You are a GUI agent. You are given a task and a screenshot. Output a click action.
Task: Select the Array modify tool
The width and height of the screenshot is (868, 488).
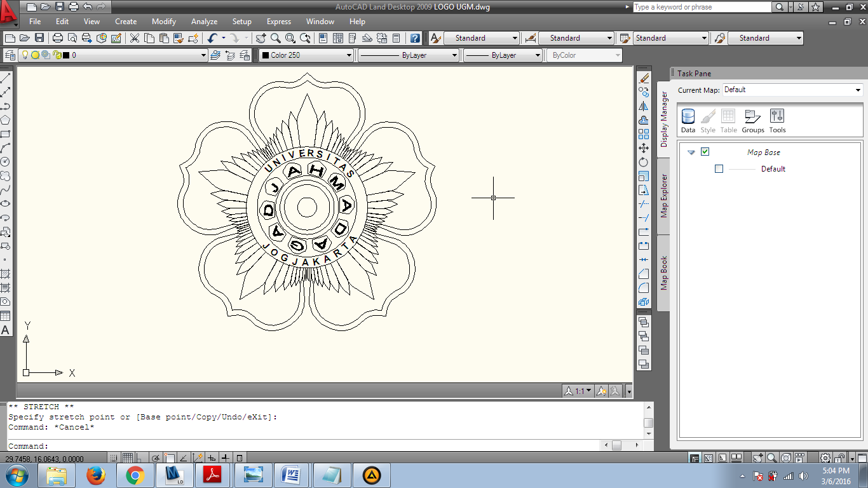pyautogui.click(x=644, y=134)
